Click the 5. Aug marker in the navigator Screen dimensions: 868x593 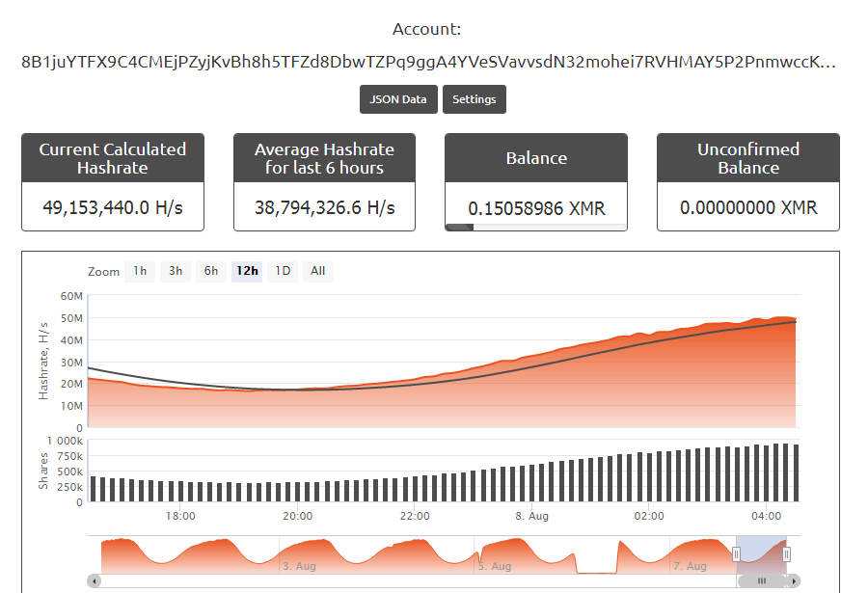(x=495, y=566)
